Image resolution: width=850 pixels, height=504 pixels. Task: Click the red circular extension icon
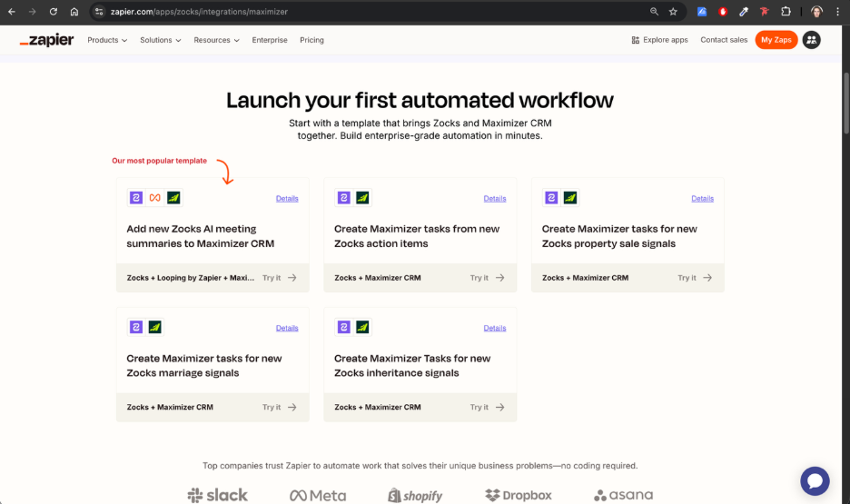point(723,12)
